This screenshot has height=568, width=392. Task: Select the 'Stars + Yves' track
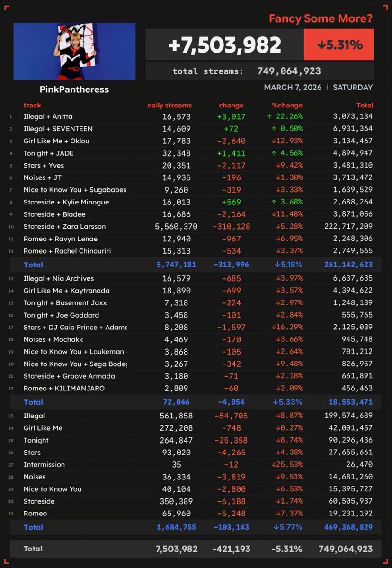pos(44,166)
